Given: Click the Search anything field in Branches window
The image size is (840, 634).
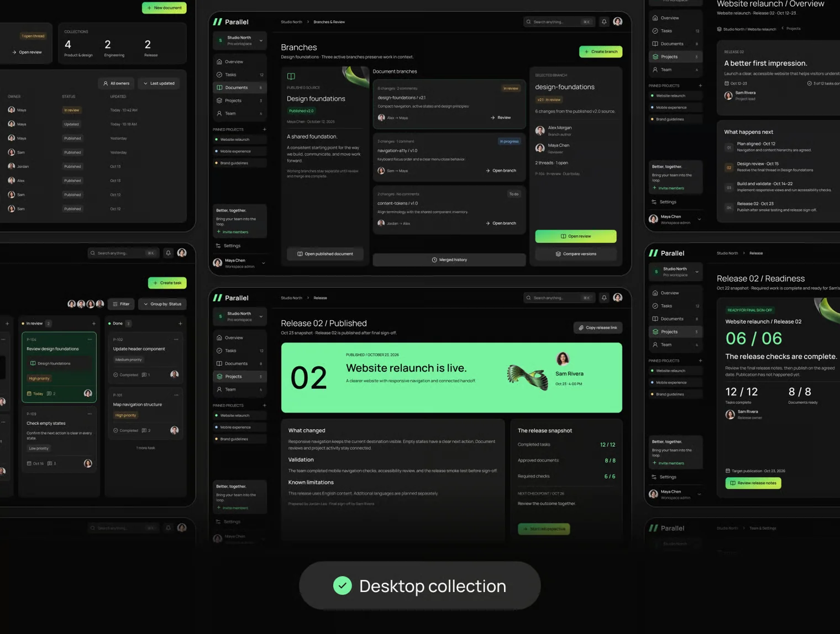Looking at the screenshot, I should pos(558,22).
